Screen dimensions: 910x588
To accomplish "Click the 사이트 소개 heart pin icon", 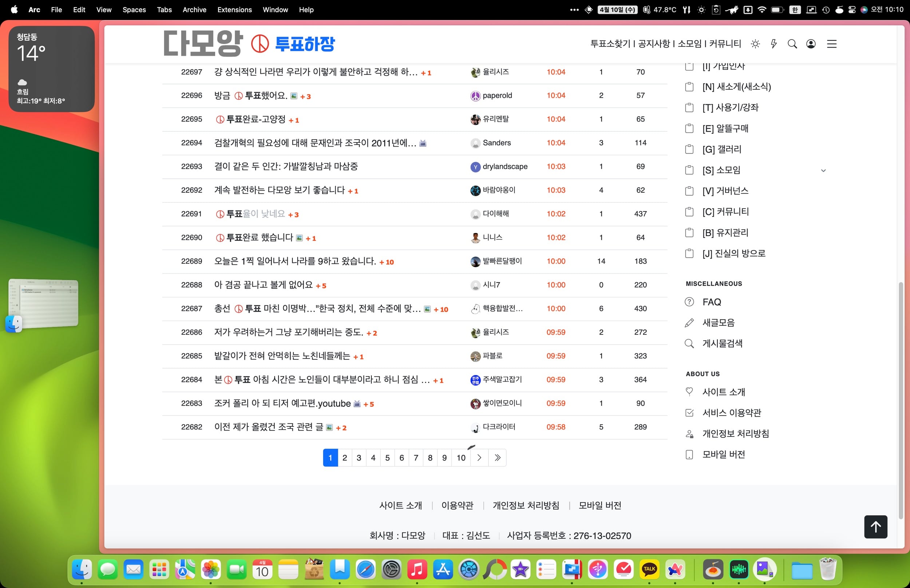I will [689, 392].
